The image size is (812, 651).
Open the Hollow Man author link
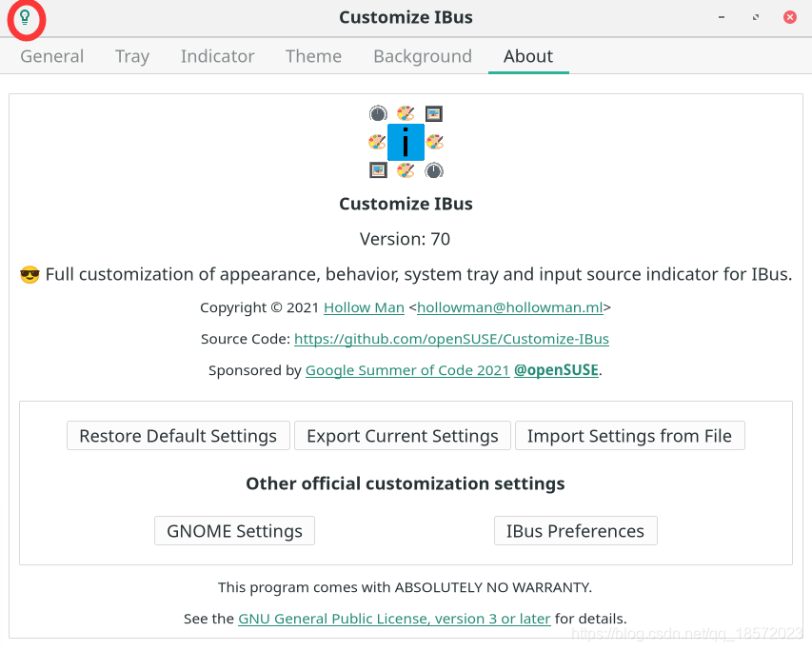(x=364, y=307)
